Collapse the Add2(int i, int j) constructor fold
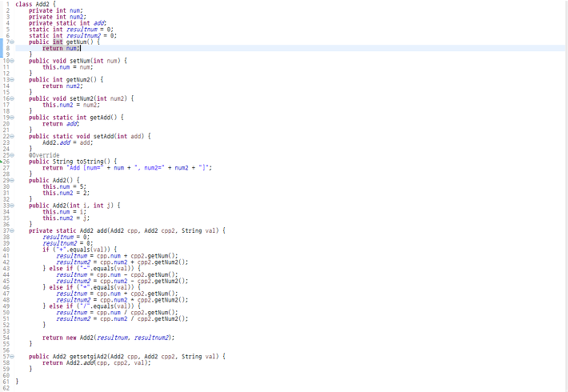This screenshot has width=568, height=392. 12,206
